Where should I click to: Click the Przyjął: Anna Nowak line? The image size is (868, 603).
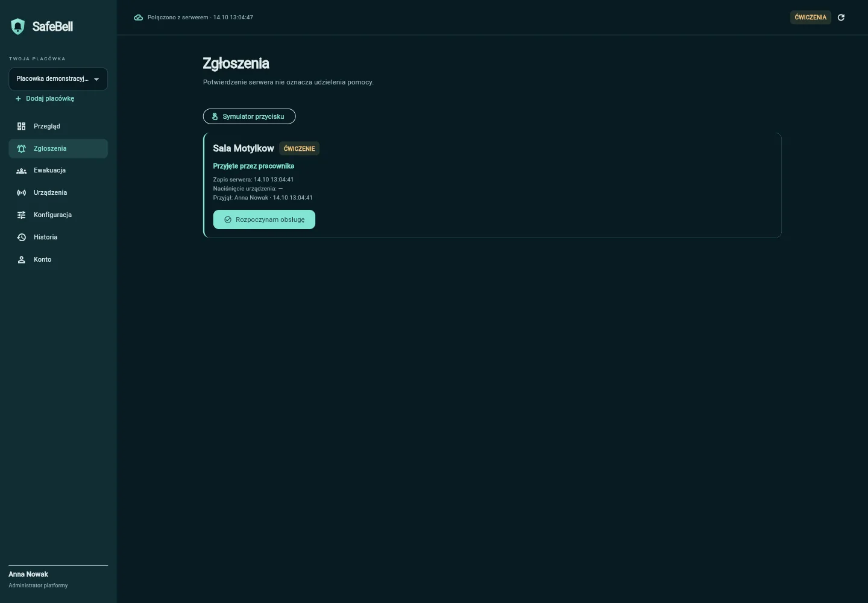click(263, 198)
